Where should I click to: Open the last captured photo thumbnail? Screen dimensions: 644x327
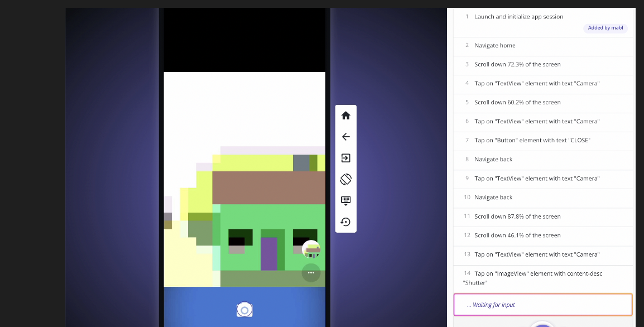click(311, 249)
